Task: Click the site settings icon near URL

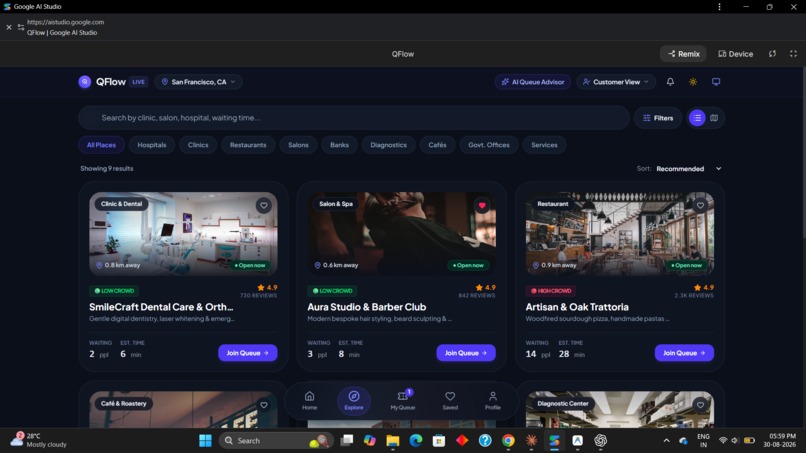Action: (x=21, y=27)
